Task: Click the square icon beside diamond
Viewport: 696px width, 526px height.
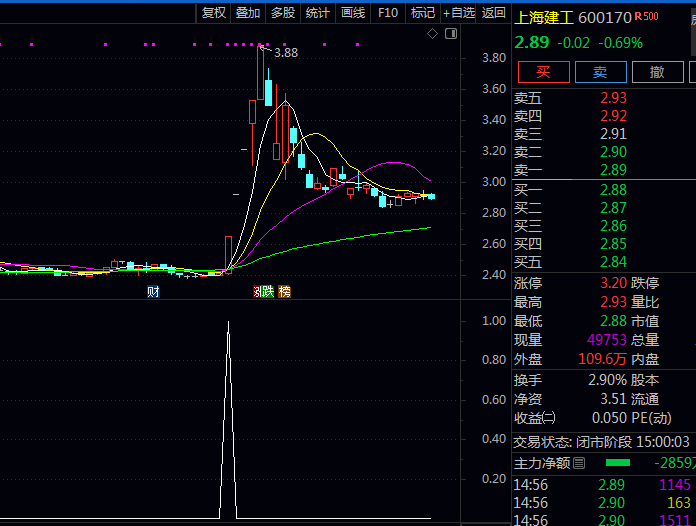Action: (x=450, y=34)
